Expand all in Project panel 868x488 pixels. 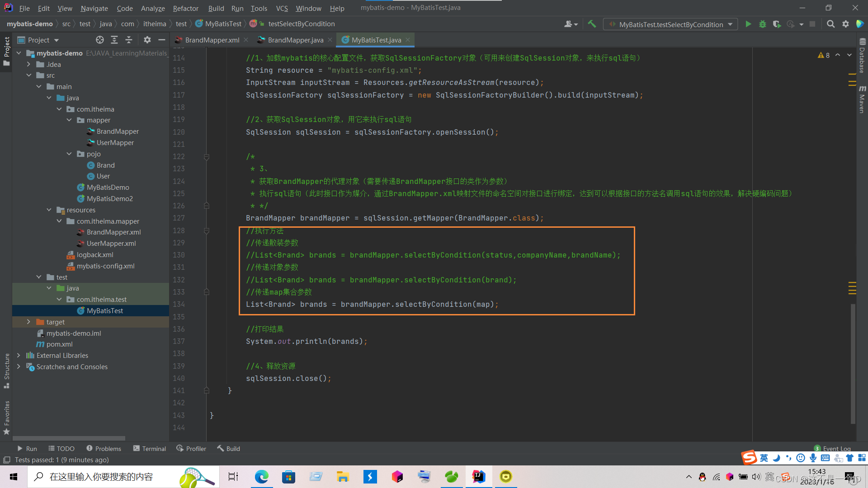[114, 40]
